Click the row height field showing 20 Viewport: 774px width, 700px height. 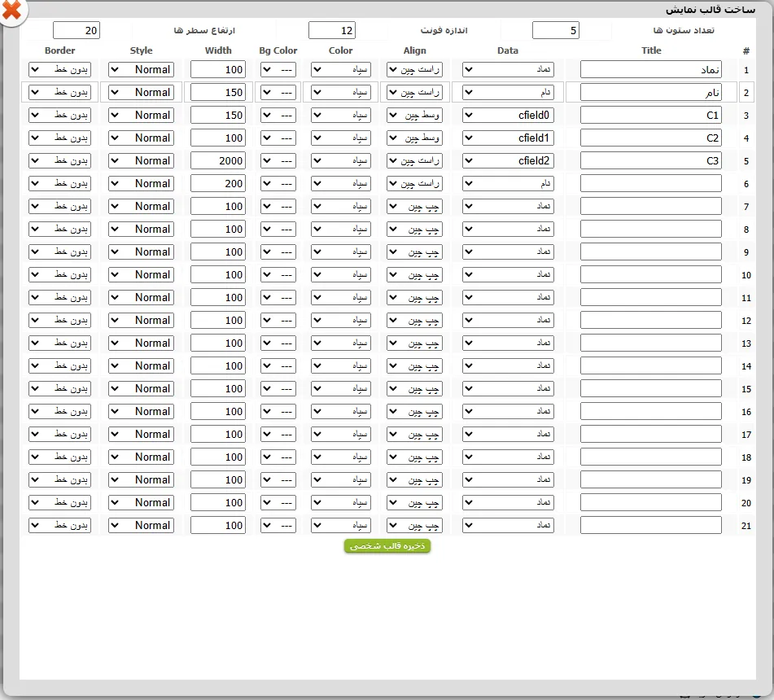pos(77,30)
